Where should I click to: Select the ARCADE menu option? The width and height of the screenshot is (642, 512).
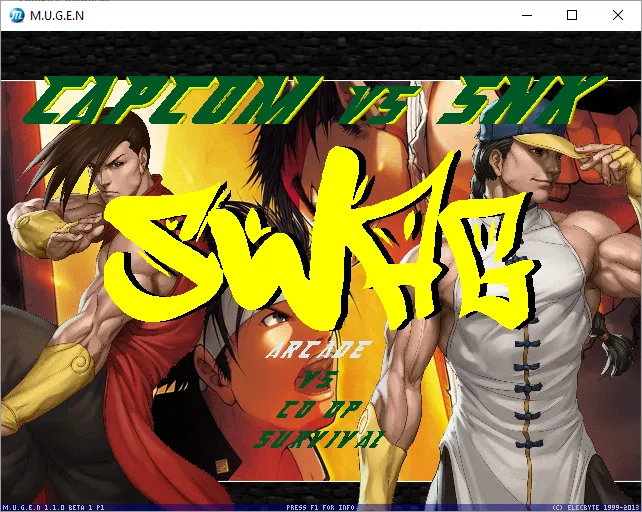click(x=319, y=350)
